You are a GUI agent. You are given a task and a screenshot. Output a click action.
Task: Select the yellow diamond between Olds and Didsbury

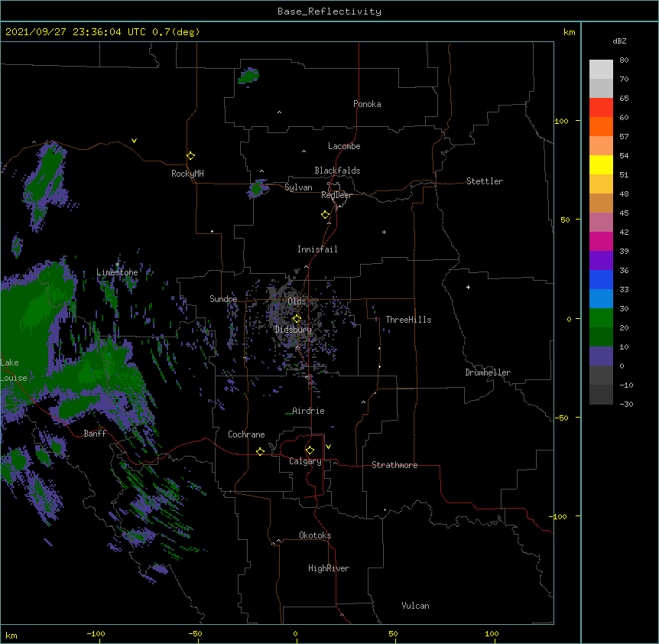pos(297,319)
